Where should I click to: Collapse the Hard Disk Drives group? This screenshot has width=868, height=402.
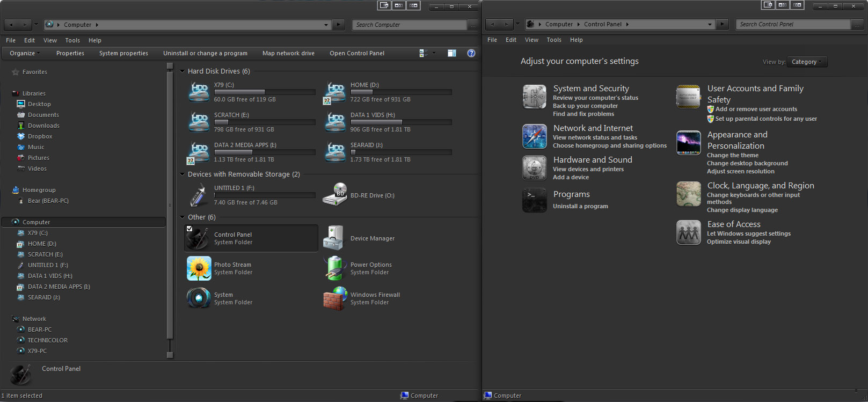pos(183,71)
